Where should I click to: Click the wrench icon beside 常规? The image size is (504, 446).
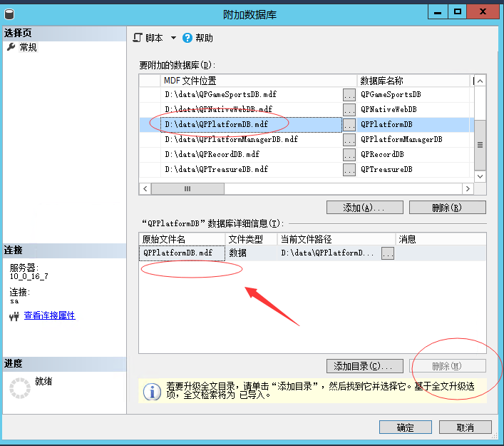11,47
